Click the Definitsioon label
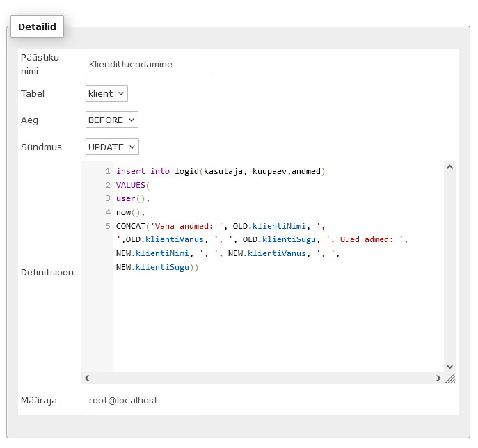This screenshot has height=448, width=478. tap(47, 272)
